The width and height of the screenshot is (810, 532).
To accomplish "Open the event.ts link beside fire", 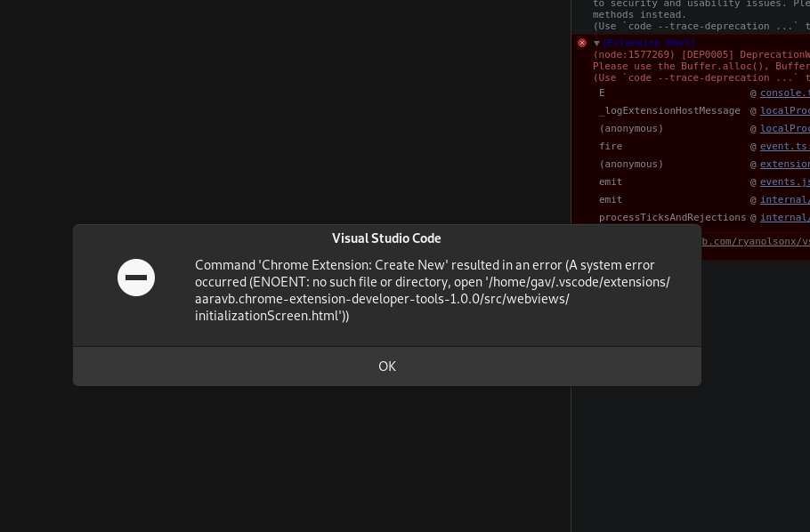I will pos(785,146).
